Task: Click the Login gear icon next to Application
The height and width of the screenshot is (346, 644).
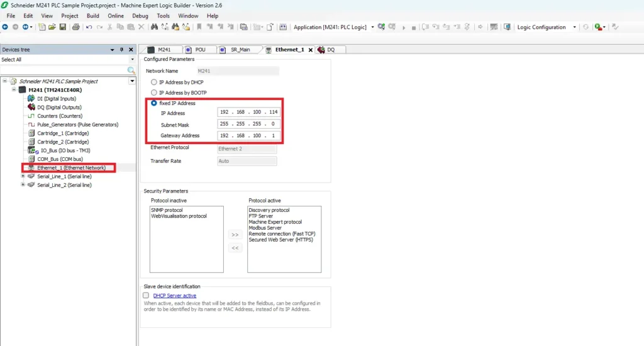Action: tap(382, 27)
